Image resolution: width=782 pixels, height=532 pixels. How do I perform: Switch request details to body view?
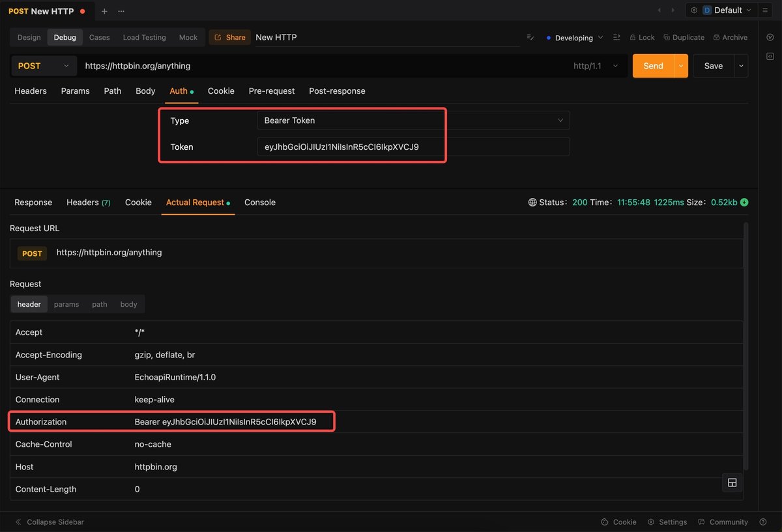click(128, 304)
